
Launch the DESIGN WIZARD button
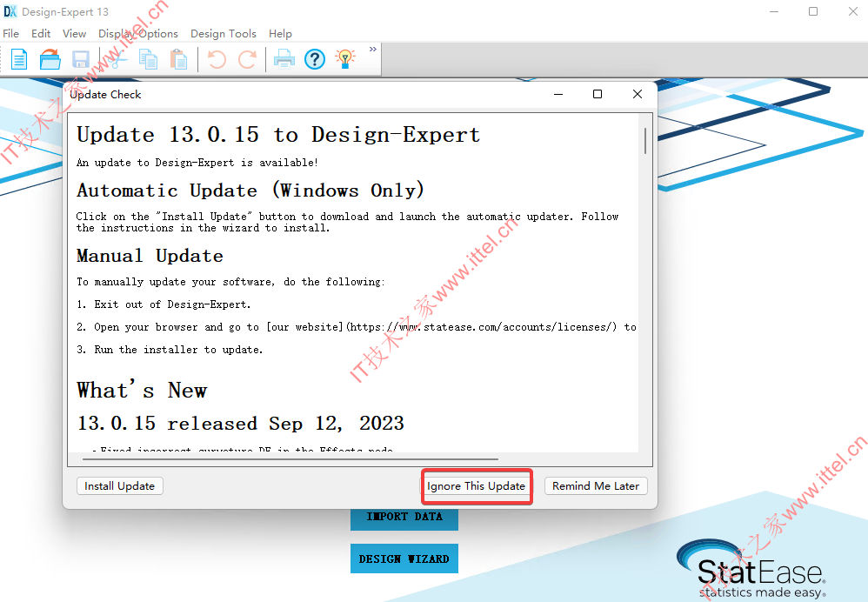coord(404,559)
